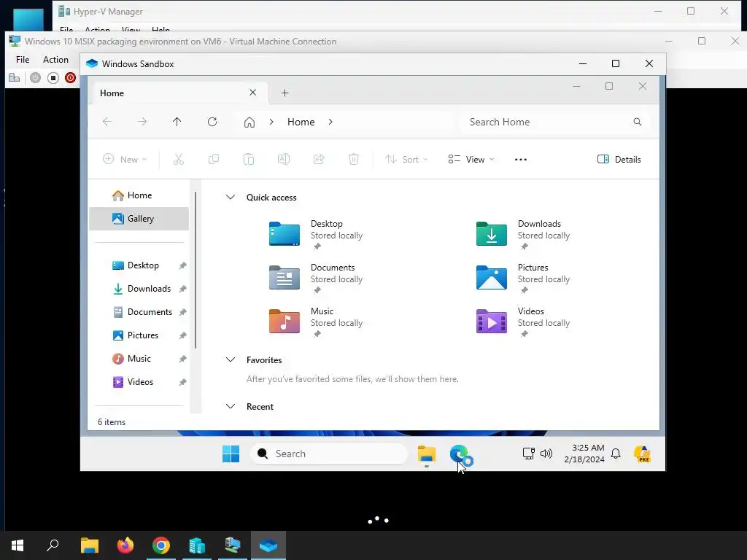The height and width of the screenshot is (560, 747).
Task: Open the See more ellipsis menu
Action: tap(521, 160)
